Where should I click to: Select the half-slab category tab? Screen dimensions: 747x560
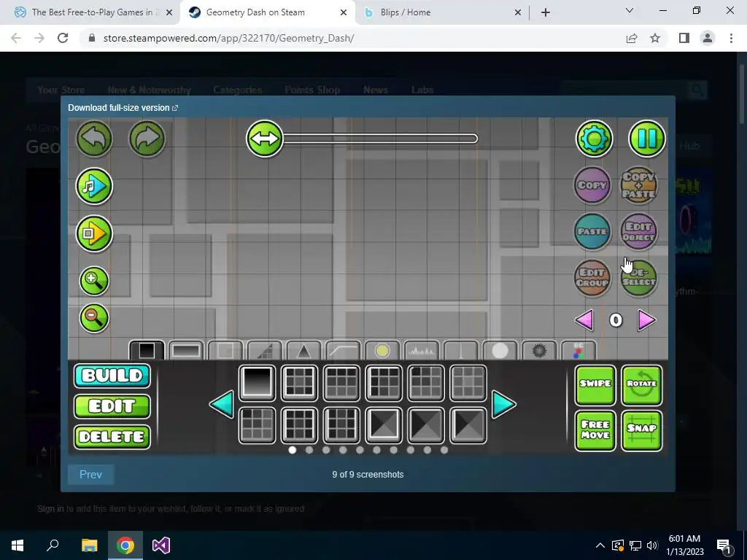point(186,351)
